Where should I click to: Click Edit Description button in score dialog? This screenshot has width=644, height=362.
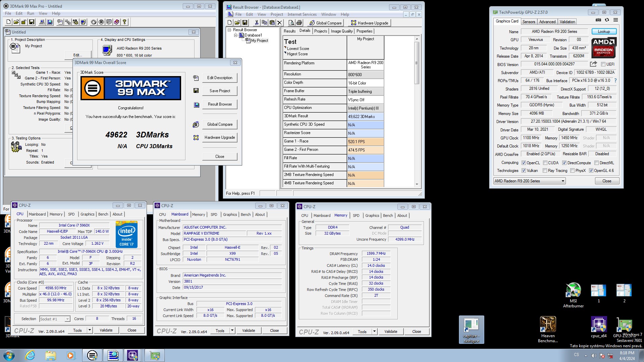220,78
